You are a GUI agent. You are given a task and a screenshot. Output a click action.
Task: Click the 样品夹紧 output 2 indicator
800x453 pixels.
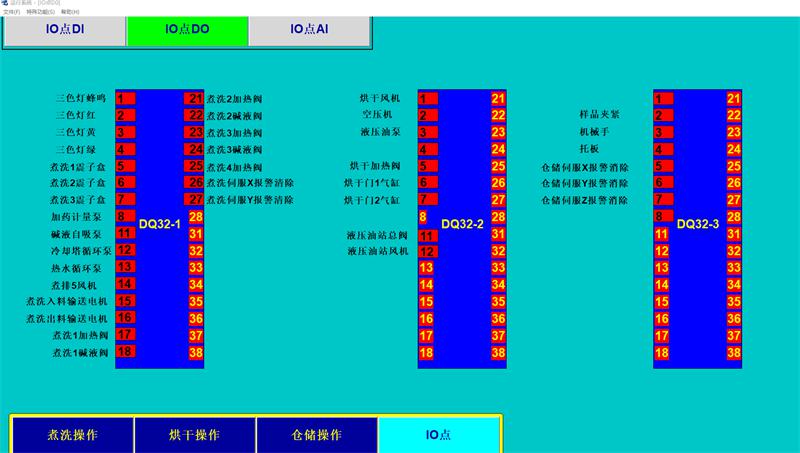tap(663, 115)
